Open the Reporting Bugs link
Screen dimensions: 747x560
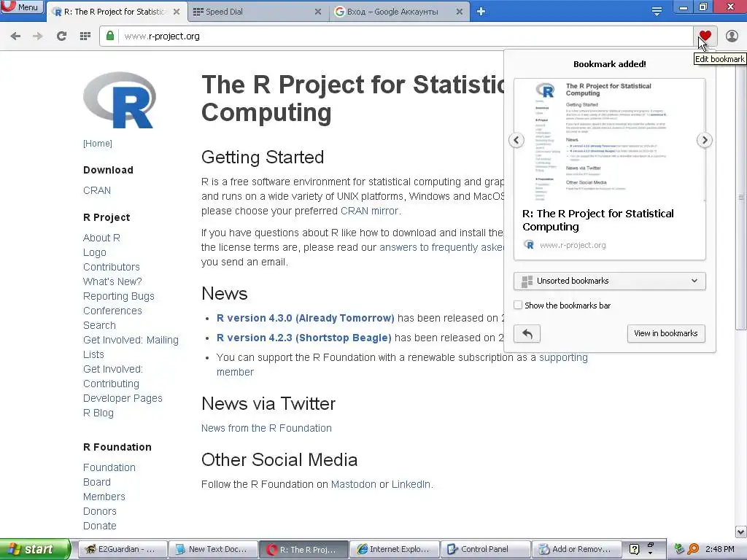coord(119,296)
